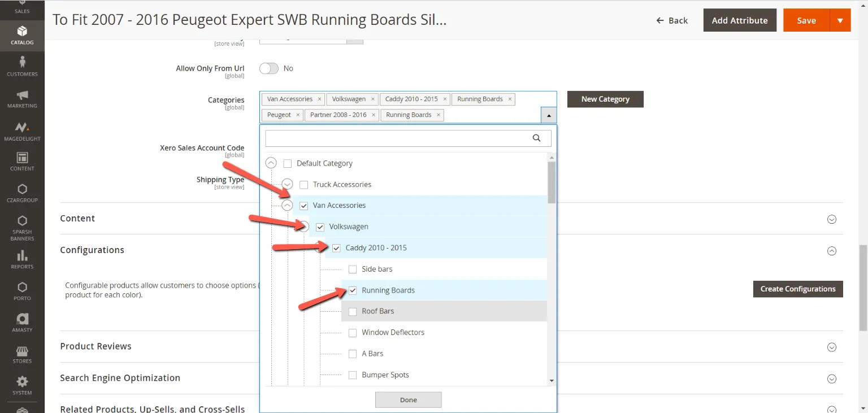Click the category list scroll-down arrow
This screenshot has width=868, height=413.
pyautogui.click(x=552, y=381)
